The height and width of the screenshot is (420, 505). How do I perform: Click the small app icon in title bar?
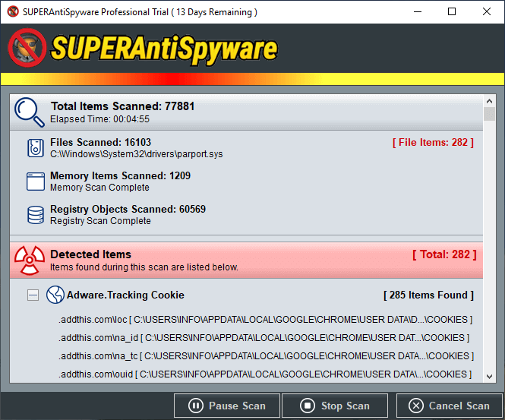point(13,11)
